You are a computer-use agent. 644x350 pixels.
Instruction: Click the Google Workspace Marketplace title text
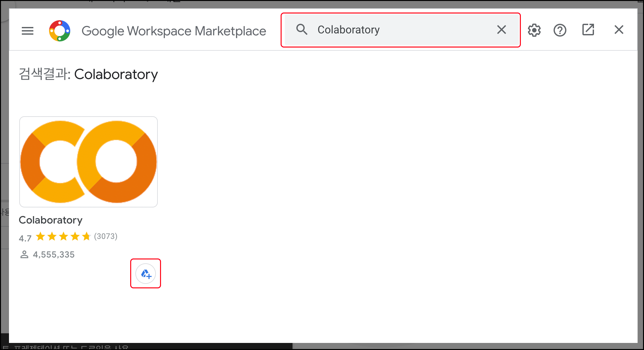[x=174, y=31]
